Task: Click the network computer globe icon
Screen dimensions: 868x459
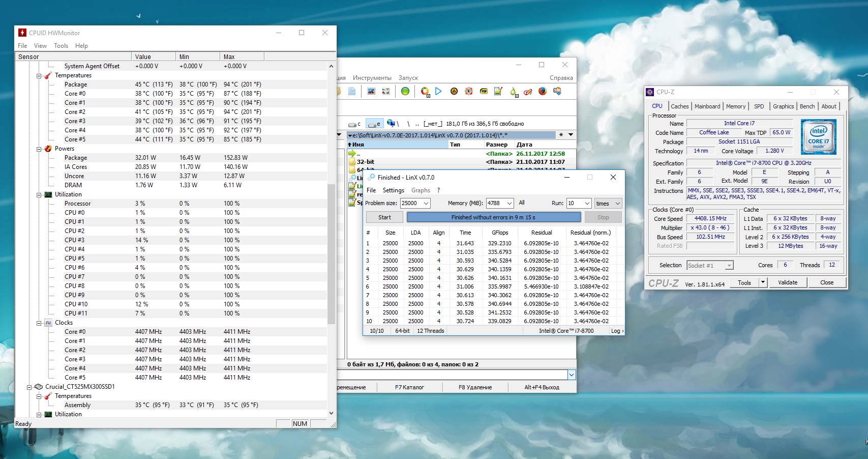Action: click(x=391, y=124)
